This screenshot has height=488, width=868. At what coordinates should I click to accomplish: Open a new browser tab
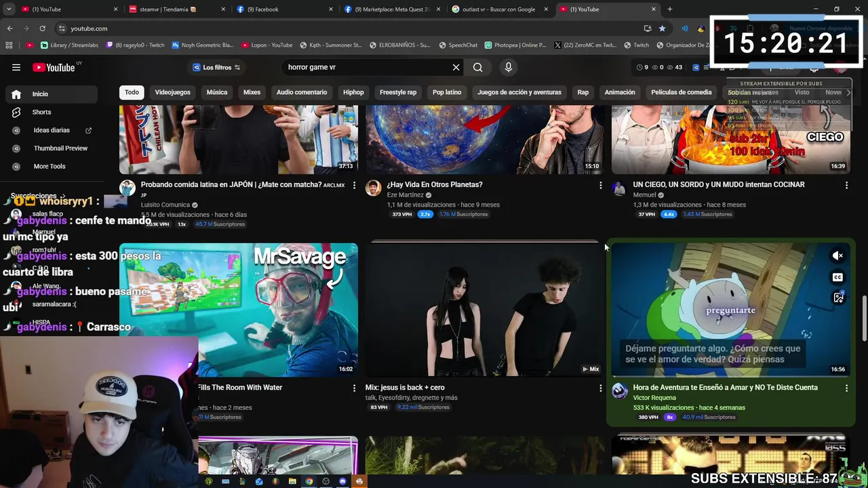click(x=670, y=9)
